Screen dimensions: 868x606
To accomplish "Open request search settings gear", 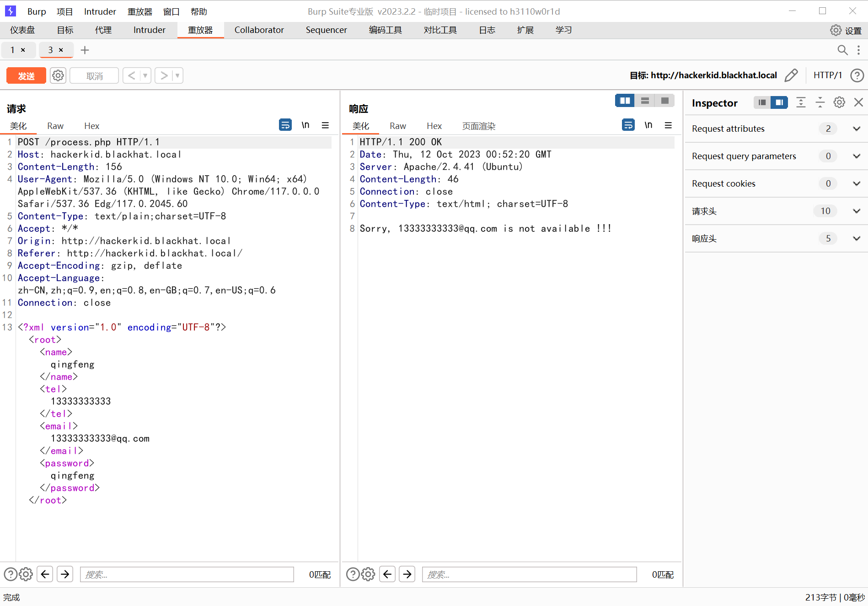I will [26, 574].
